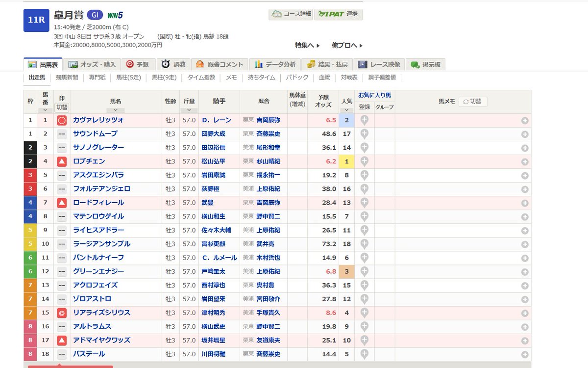
Task: Open the 調教 tab
Action: click(x=174, y=64)
